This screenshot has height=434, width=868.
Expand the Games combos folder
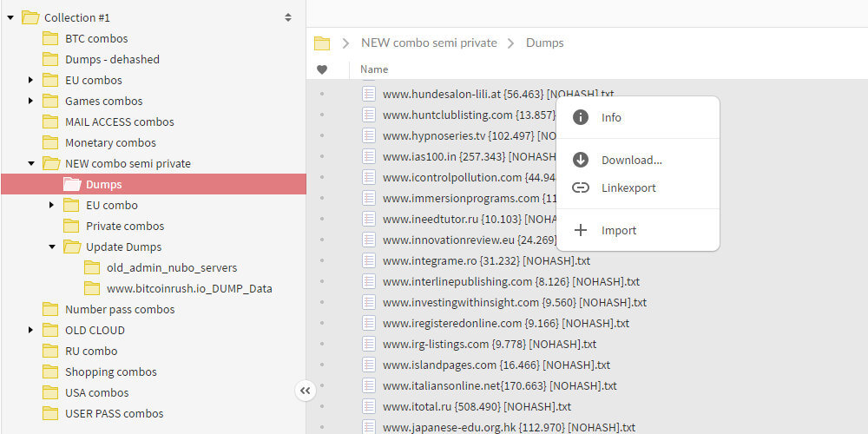[x=31, y=101]
